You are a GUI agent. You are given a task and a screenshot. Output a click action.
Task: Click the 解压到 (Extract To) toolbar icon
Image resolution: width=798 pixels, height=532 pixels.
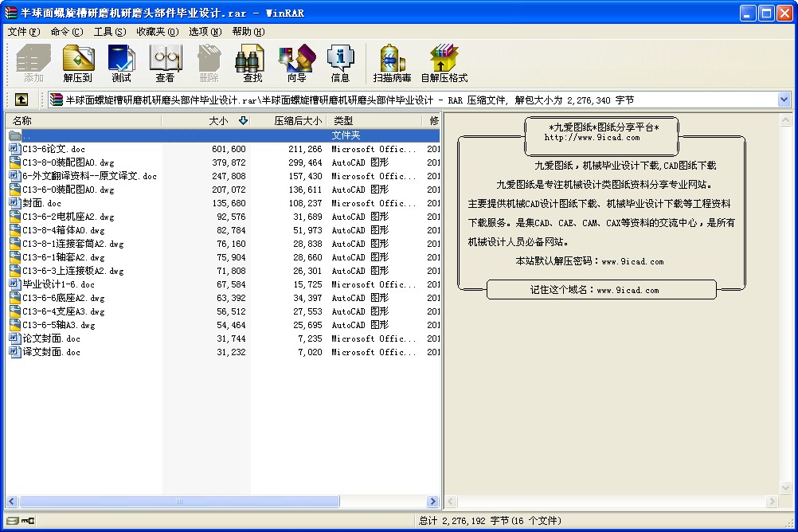pyautogui.click(x=78, y=63)
